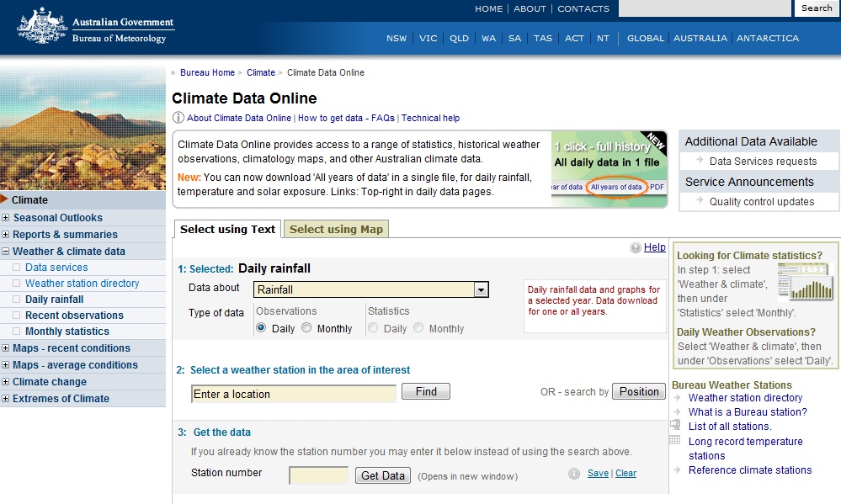Expand the Climate change menu section
This screenshot has height=504, width=841.
pyautogui.click(x=6, y=382)
